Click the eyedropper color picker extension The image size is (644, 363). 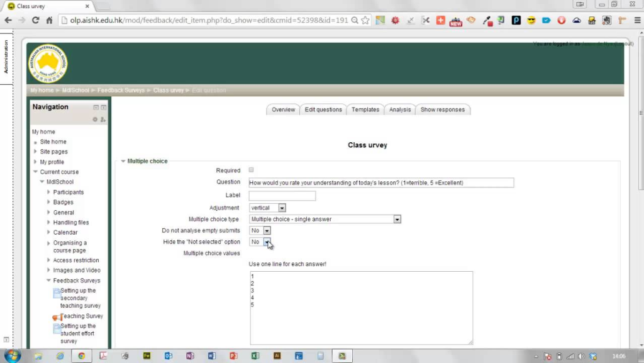click(487, 21)
